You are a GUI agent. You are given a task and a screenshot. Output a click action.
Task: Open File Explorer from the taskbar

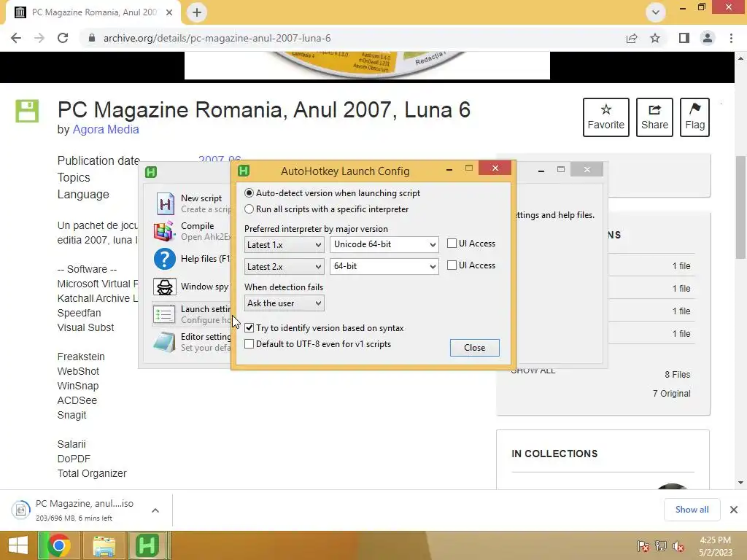[x=104, y=545]
